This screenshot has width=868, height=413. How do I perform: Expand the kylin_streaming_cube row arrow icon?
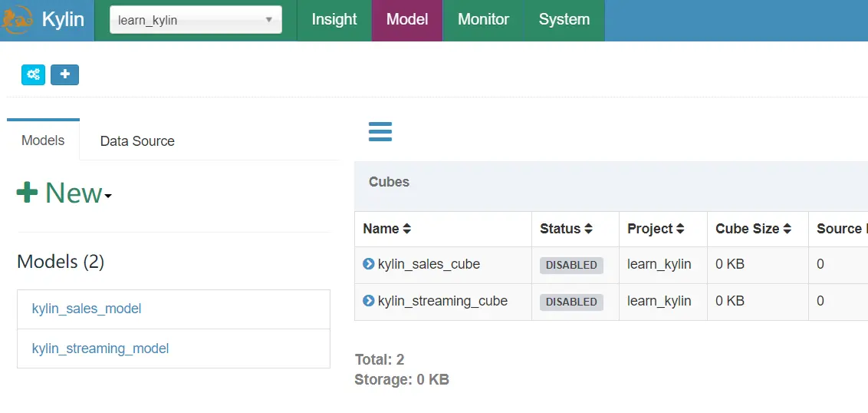368,301
